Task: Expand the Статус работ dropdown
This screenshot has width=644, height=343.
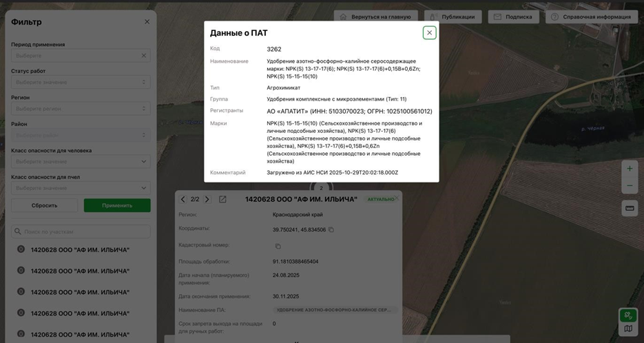Action: coord(81,82)
